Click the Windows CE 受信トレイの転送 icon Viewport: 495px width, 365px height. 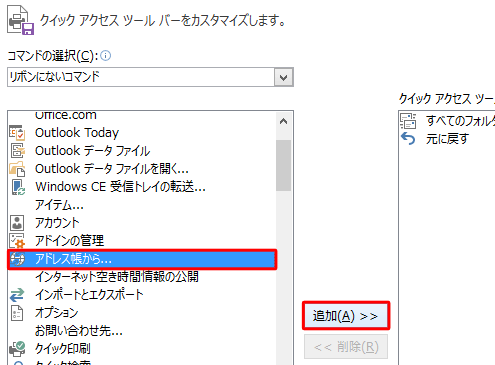coord(18,187)
